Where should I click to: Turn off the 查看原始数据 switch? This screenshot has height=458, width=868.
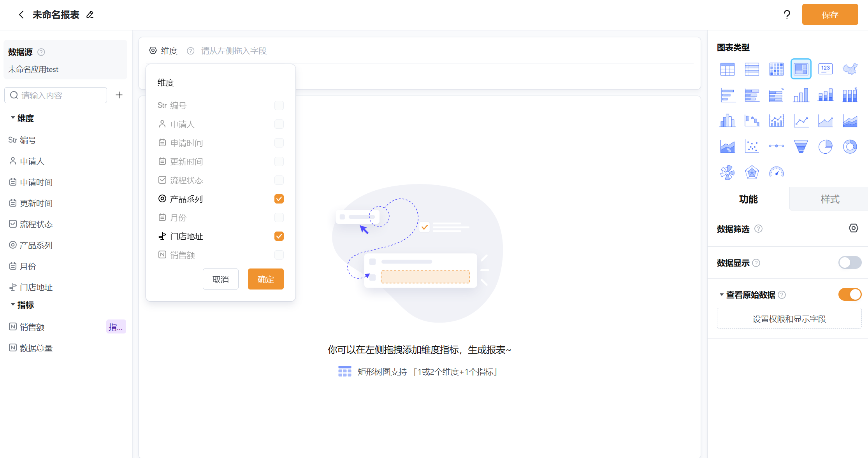pos(850,295)
